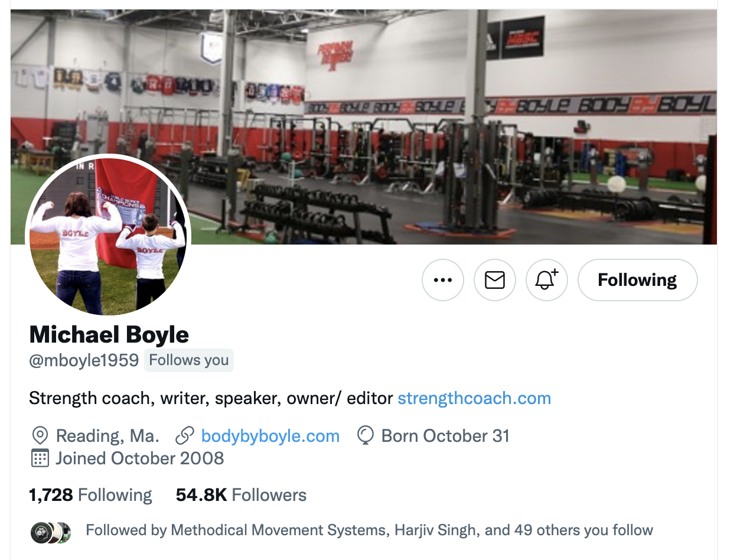The image size is (737, 560).
Task: Open the 54.8K Followers list
Action: 241,495
